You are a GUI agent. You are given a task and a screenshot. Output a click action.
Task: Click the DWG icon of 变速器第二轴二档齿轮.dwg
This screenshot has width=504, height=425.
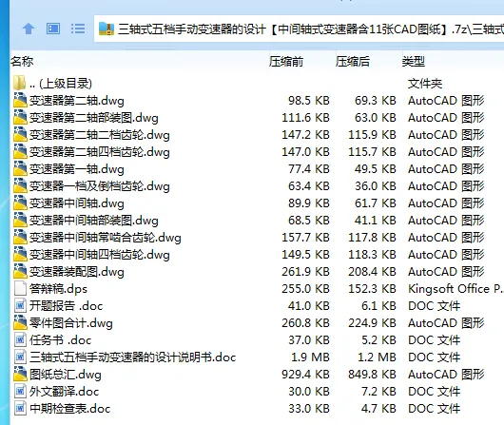[x=20, y=134]
